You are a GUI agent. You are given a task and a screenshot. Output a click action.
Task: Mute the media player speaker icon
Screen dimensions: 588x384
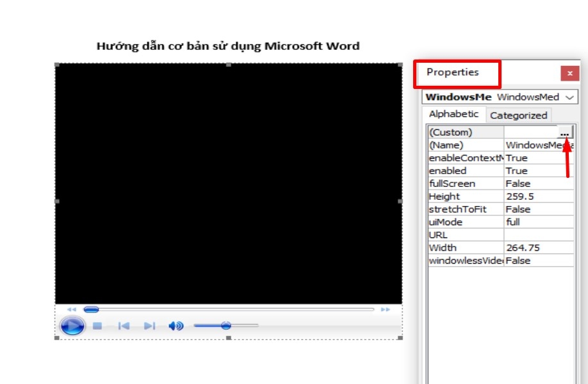click(x=176, y=326)
